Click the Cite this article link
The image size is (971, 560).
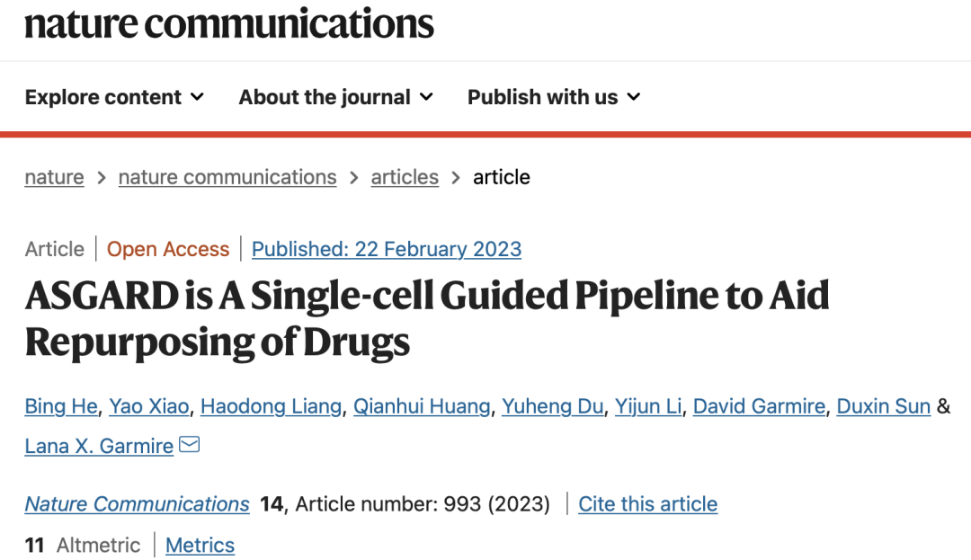(x=647, y=504)
